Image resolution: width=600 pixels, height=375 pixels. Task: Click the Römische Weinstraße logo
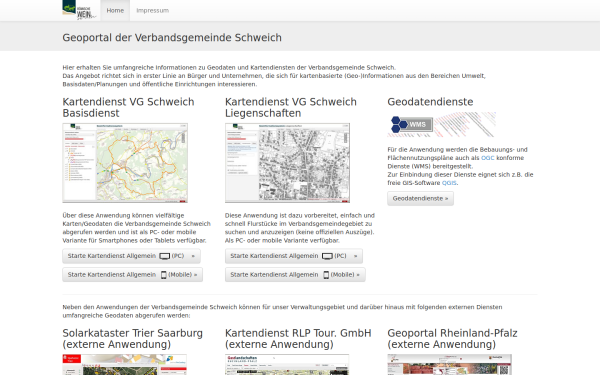point(79,10)
